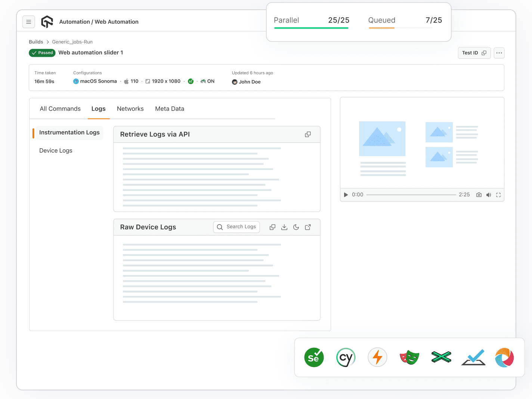The width and height of the screenshot is (532, 399).
Task: Open the three-dot more options menu
Action: tap(499, 53)
